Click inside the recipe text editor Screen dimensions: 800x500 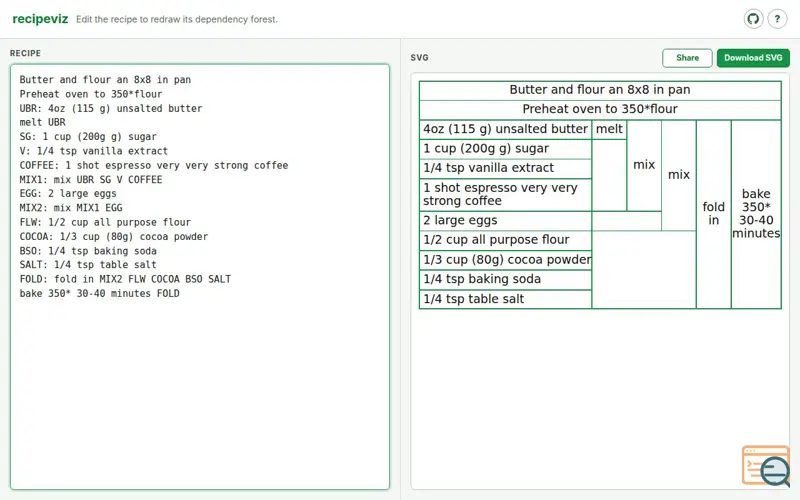(200, 277)
